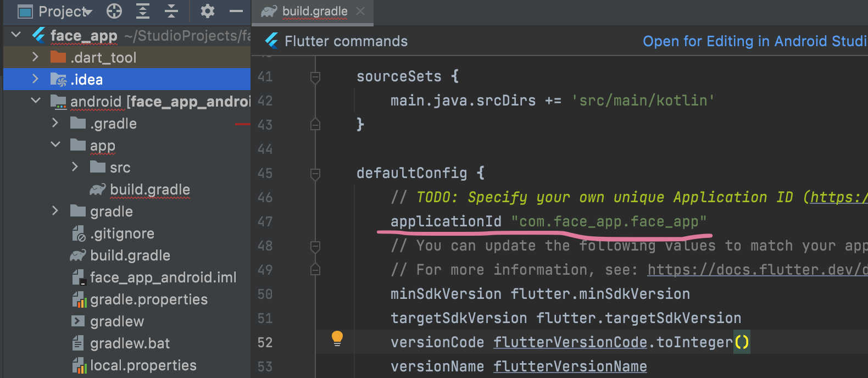Click the gradlew shell script icon
Screen dimensions: 868x378
[x=78, y=321]
